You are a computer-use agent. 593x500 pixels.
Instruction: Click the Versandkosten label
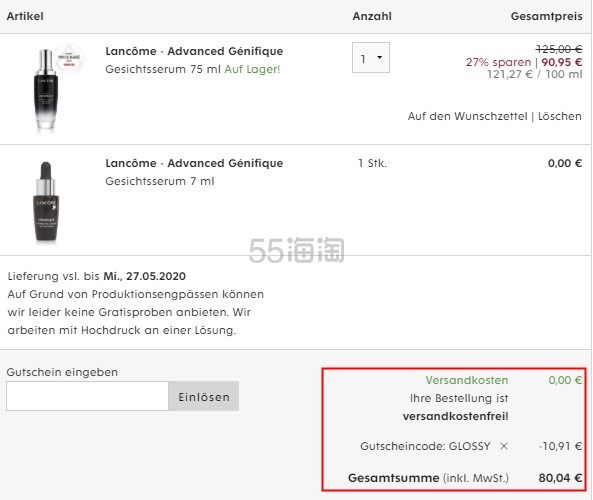467,380
